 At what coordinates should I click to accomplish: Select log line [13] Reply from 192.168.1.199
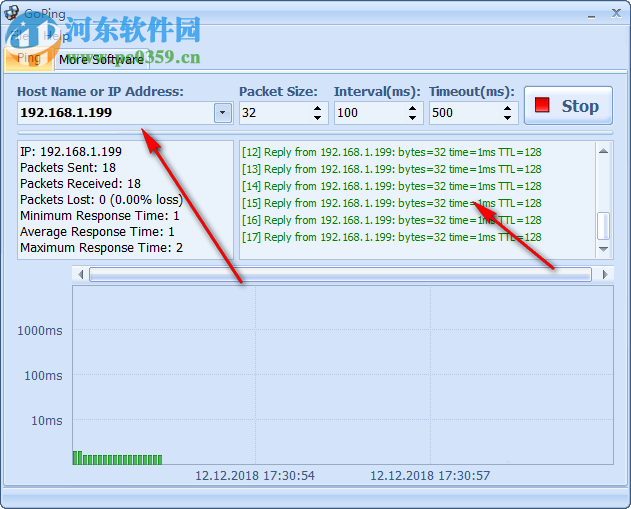click(x=392, y=169)
